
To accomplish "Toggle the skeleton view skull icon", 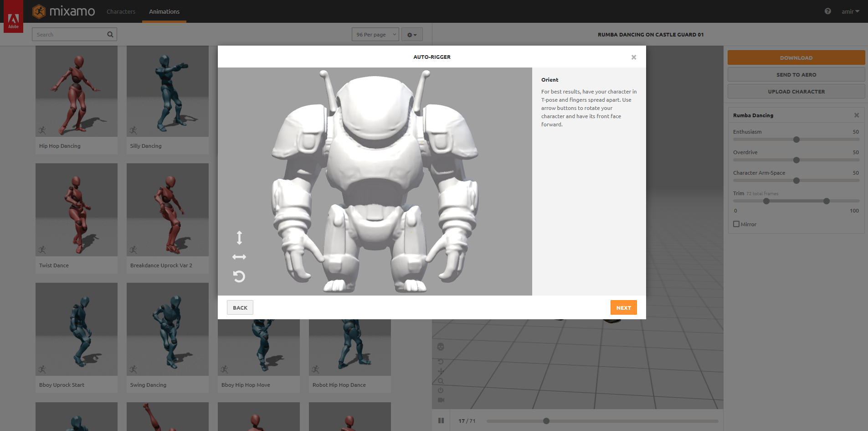I will (x=441, y=347).
